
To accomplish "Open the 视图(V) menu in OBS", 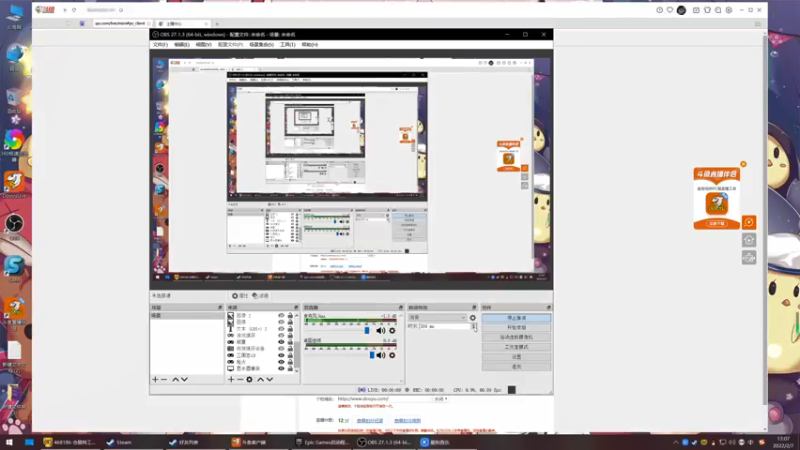I will pyautogui.click(x=203, y=45).
